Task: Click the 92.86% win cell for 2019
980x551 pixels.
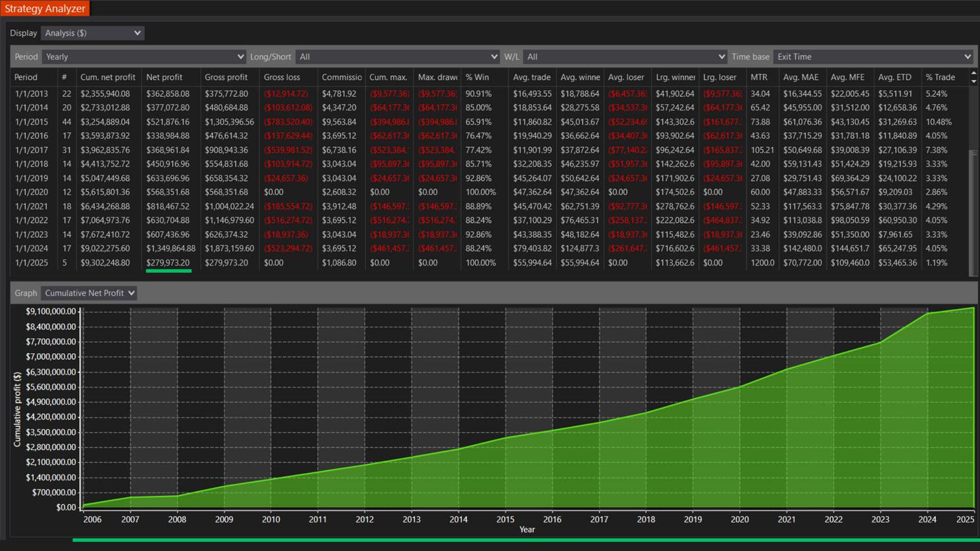Action: [478, 178]
